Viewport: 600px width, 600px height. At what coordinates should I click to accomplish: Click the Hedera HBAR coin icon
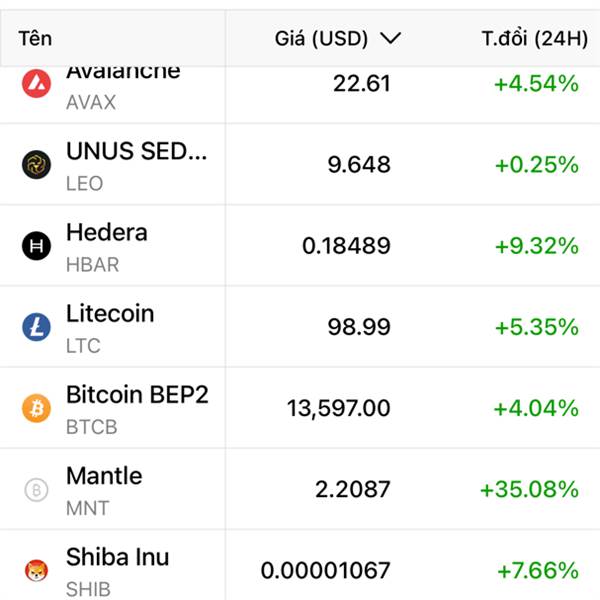pyautogui.click(x=36, y=246)
